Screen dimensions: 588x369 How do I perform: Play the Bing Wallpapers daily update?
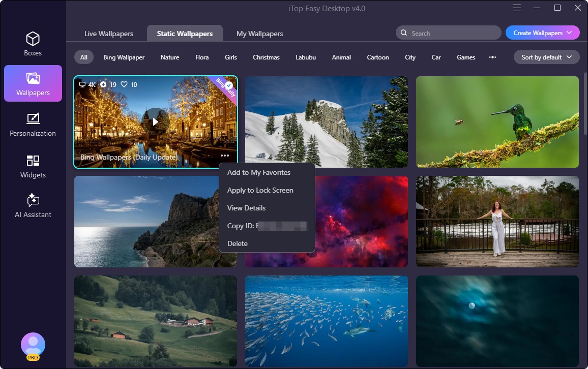click(155, 121)
